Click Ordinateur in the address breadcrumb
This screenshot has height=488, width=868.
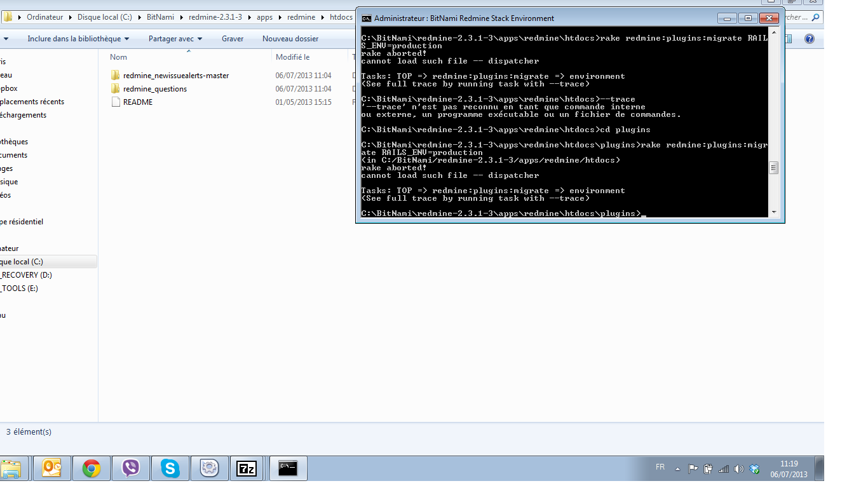point(45,17)
